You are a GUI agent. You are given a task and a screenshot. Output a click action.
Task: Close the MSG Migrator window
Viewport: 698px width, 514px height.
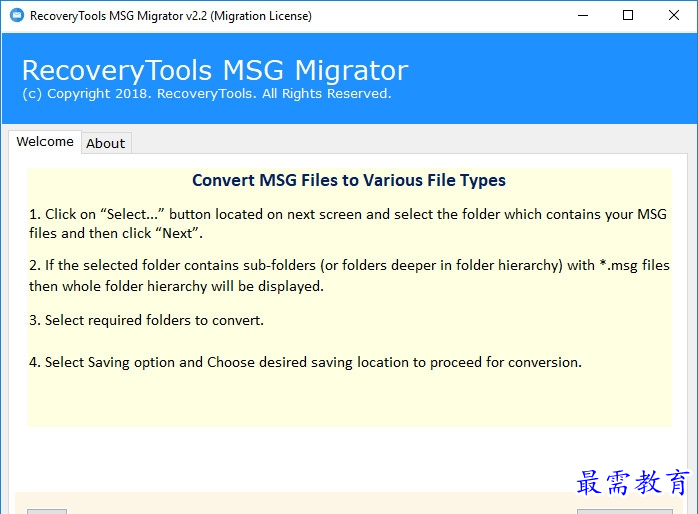[674, 16]
